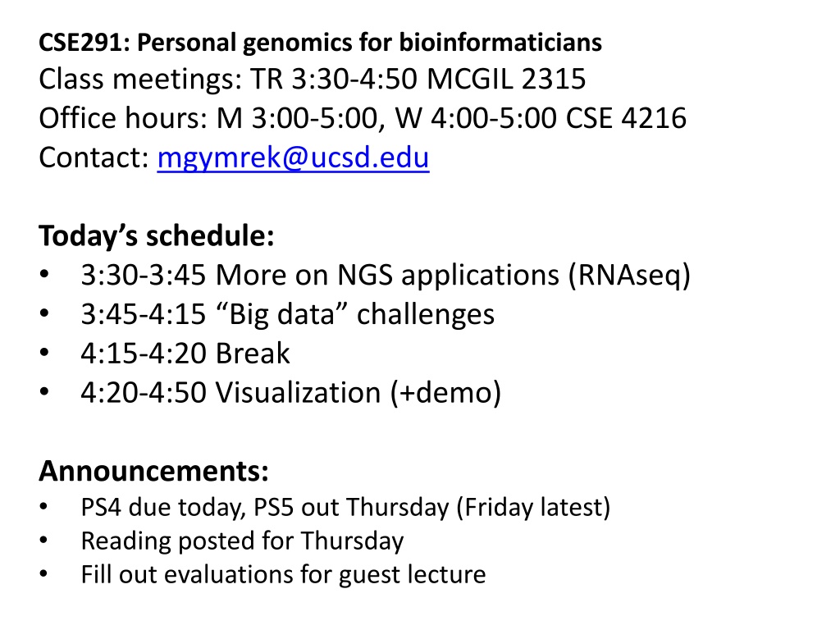
Task: Select the Today's schedule heading
Action: [x=157, y=235]
